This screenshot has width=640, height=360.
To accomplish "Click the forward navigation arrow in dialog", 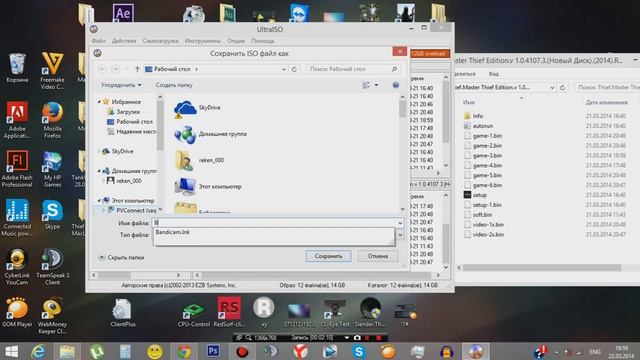I will 115,69.
